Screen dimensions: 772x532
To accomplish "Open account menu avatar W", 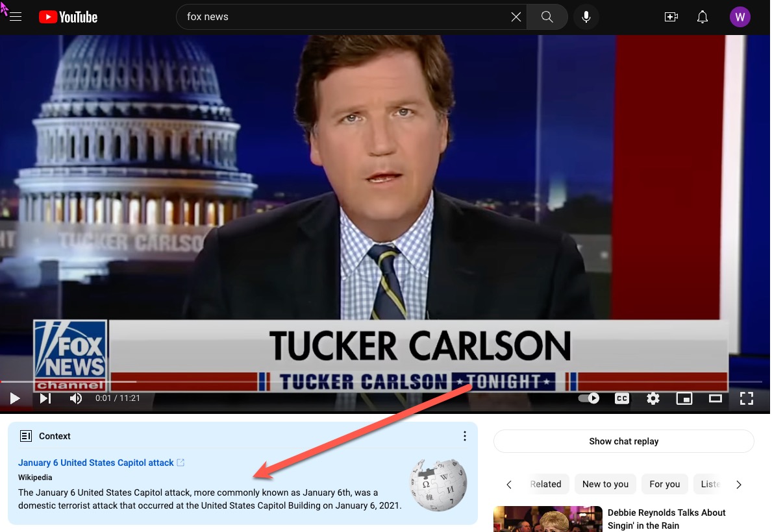I will tap(740, 18).
